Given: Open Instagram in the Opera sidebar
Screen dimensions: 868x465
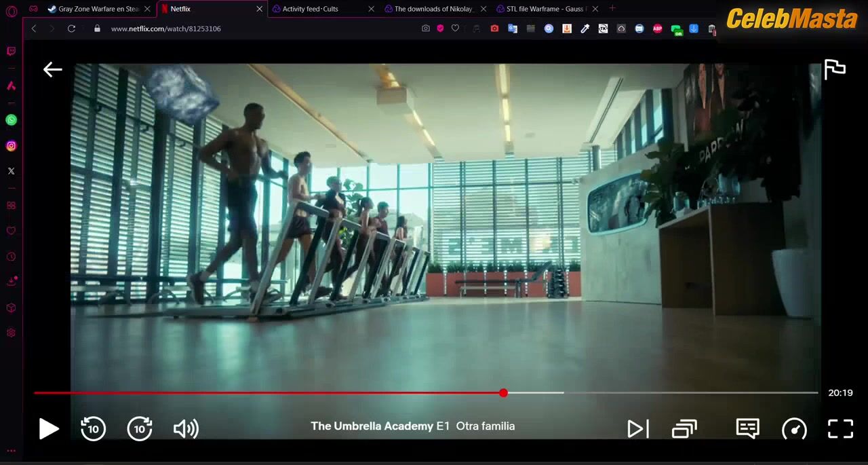Looking at the screenshot, I should pos(12,146).
